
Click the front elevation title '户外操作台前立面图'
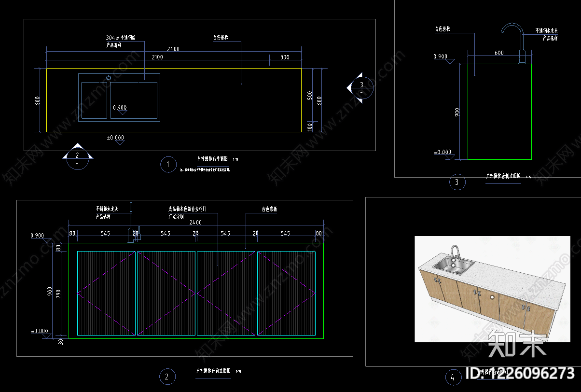click(213, 371)
